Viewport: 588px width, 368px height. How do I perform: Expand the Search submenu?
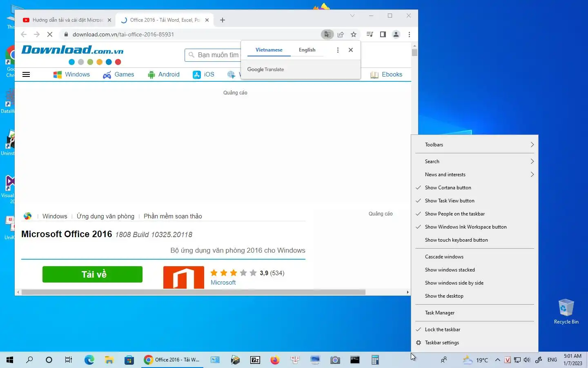tap(474, 162)
